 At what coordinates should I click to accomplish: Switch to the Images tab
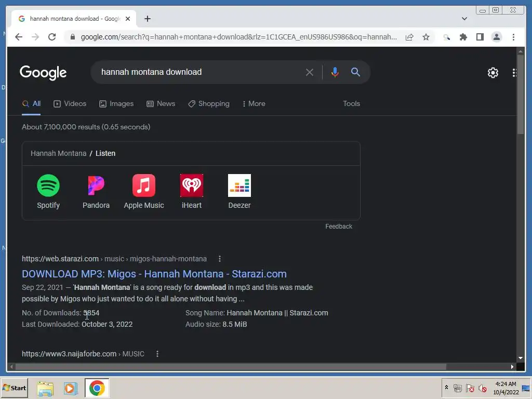click(x=116, y=104)
